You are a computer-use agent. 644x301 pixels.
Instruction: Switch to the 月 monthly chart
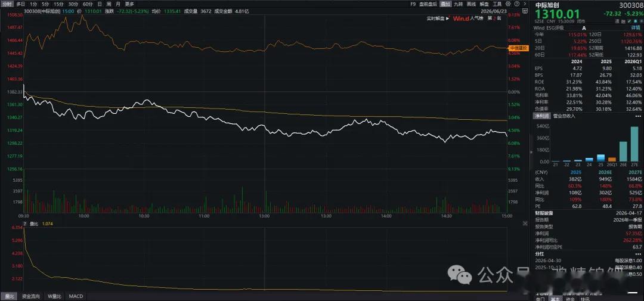118,4
